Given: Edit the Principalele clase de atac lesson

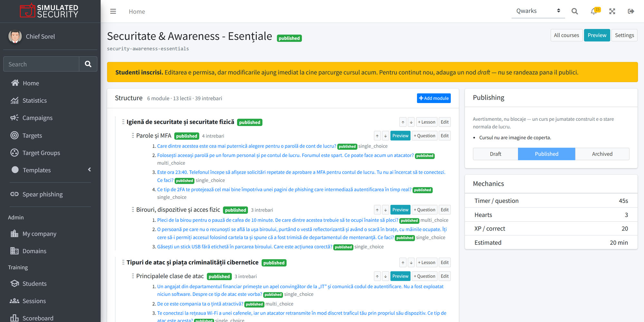Looking at the screenshot, I should point(445,276).
